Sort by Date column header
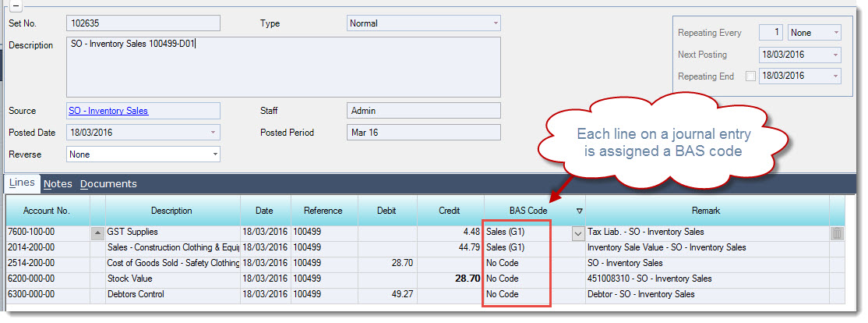The image size is (868, 323). pos(264,211)
